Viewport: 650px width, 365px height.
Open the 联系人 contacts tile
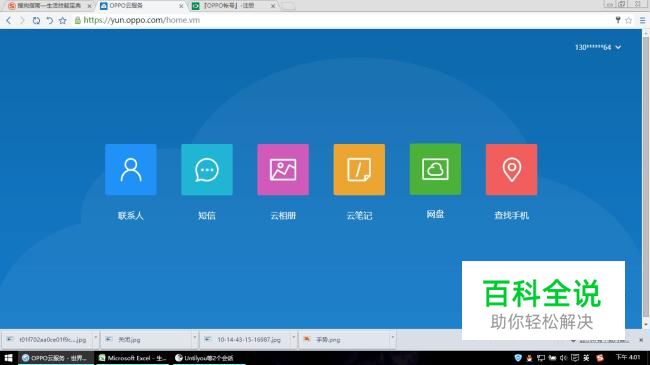pyautogui.click(x=131, y=170)
